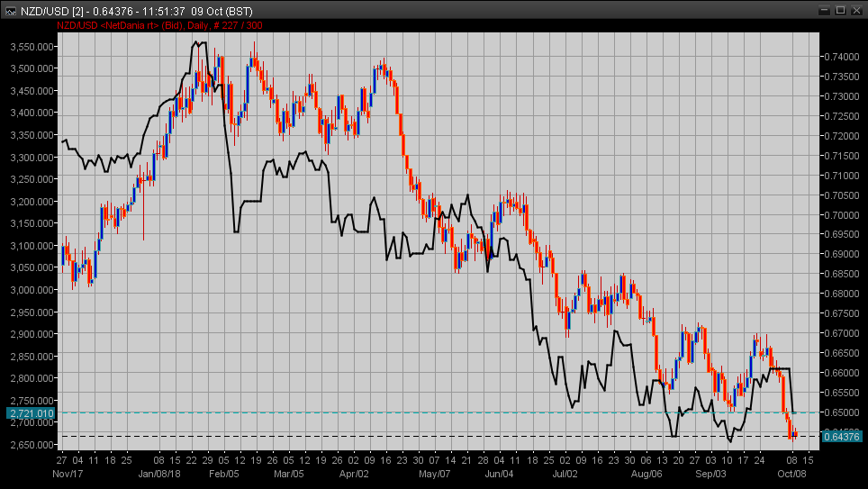Click the Feb/05 date marker
The height and width of the screenshot is (489, 868).
click(x=223, y=473)
